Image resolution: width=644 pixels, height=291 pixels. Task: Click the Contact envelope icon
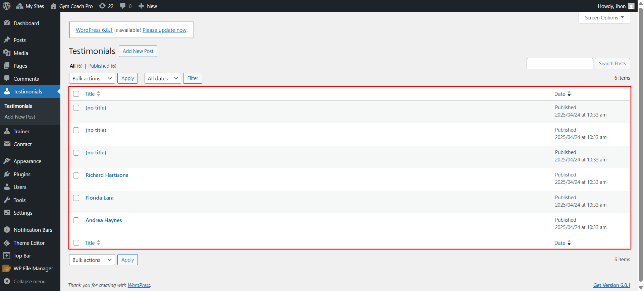click(x=7, y=144)
